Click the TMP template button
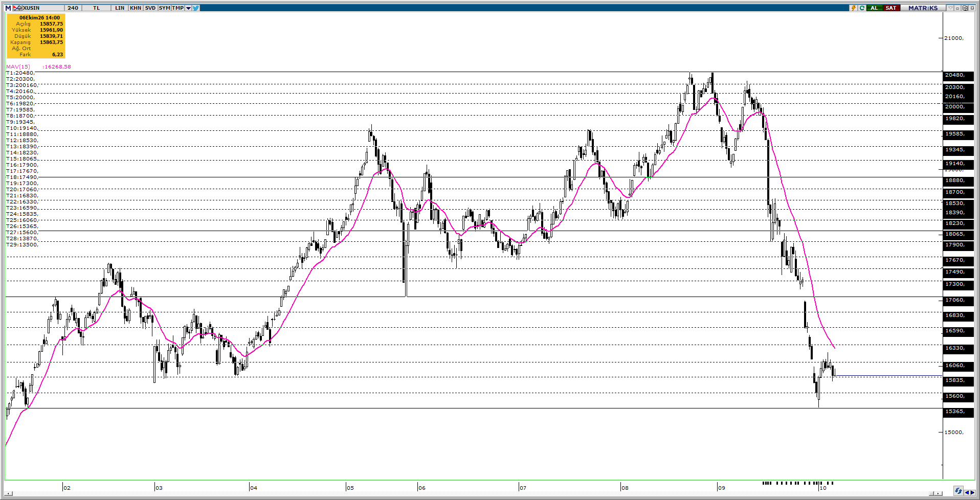Image resolution: width=980 pixels, height=500 pixels. (x=177, y=8)
